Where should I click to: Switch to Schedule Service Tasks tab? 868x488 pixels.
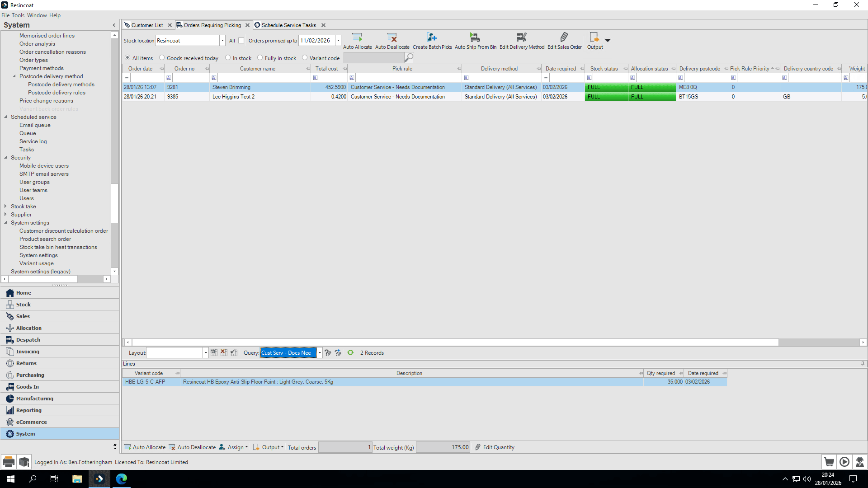(x=289, y=25)
